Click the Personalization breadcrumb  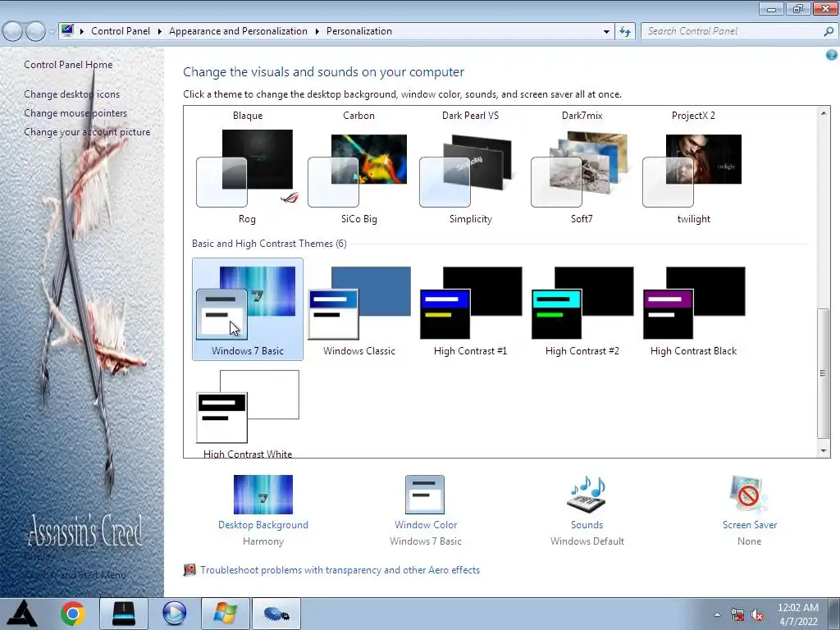[x=359, y=31]
